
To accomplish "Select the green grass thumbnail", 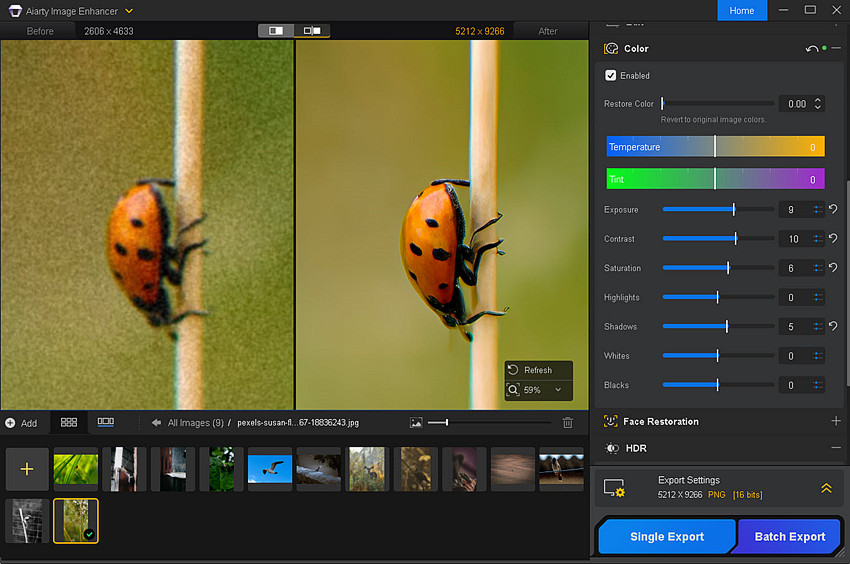I will (x=76, y=469).
